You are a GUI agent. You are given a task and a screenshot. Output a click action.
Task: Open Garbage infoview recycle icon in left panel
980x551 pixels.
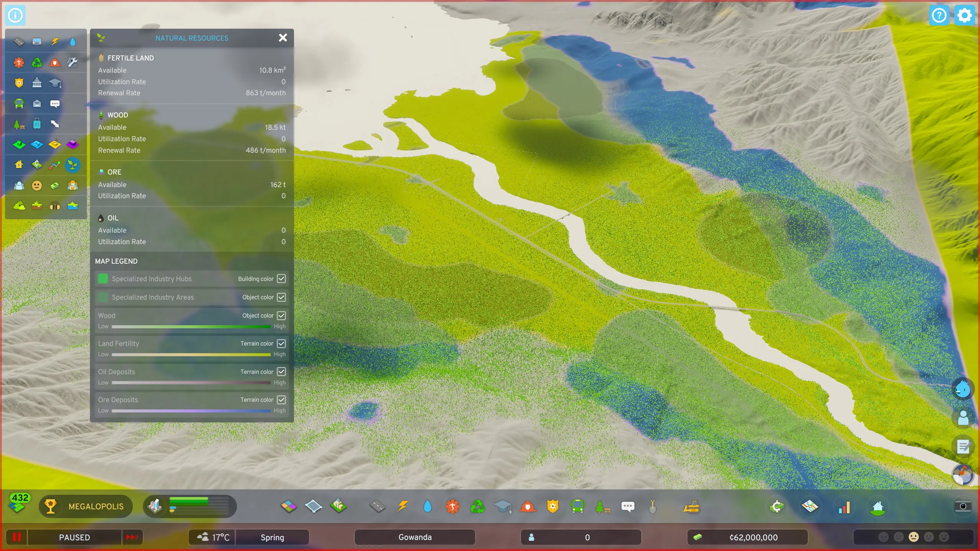[37, 62]
